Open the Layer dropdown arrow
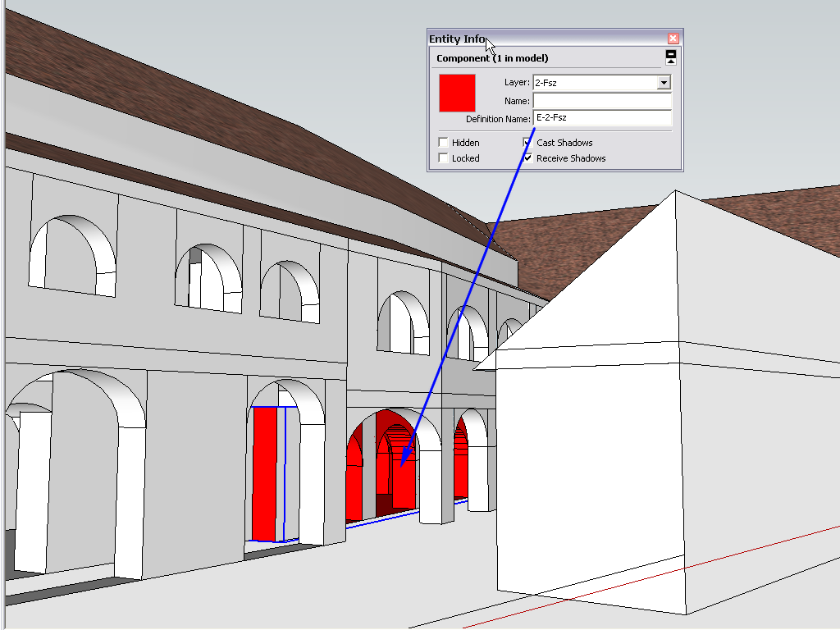The width and height of the screenshot is (840, 630). click(664, 83)
